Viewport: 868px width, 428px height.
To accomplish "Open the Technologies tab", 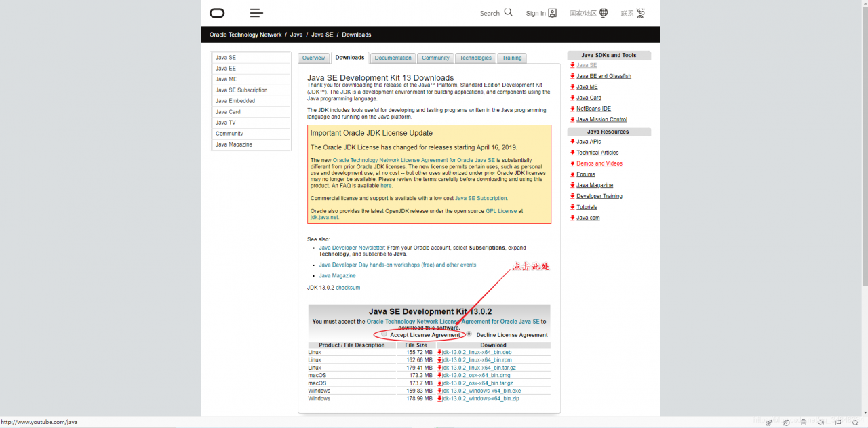I will (x=475, y=58).
